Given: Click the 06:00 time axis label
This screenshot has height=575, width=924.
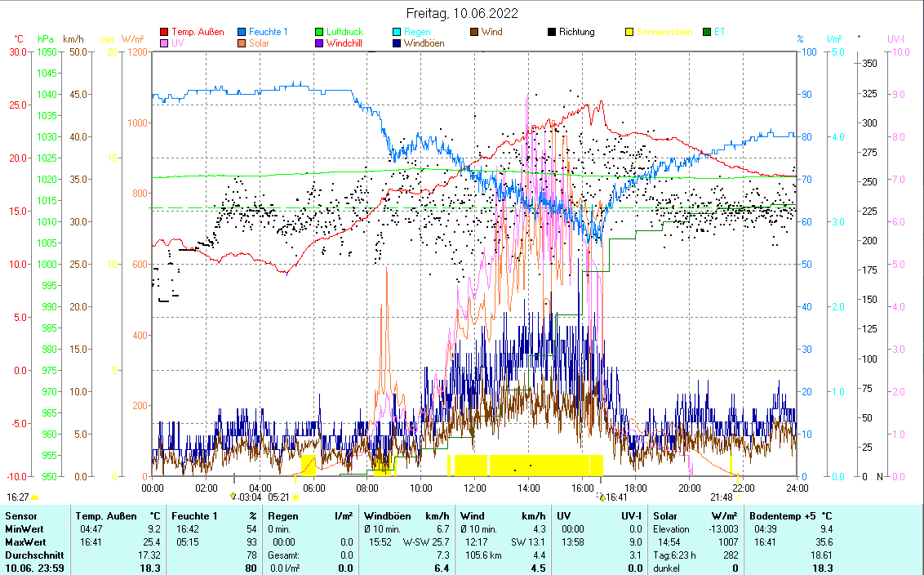Looking at the screenshot, I should coord(313,488).
